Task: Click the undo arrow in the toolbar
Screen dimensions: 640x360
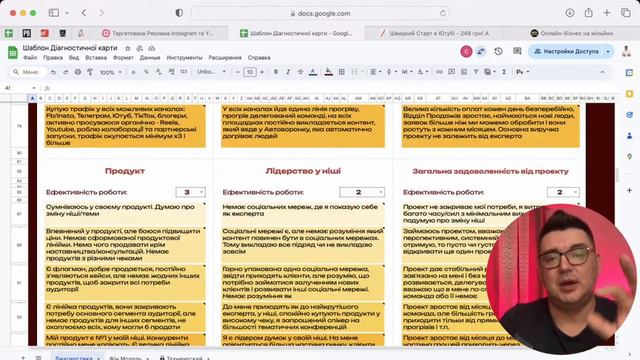Action: tap(53, 72)
